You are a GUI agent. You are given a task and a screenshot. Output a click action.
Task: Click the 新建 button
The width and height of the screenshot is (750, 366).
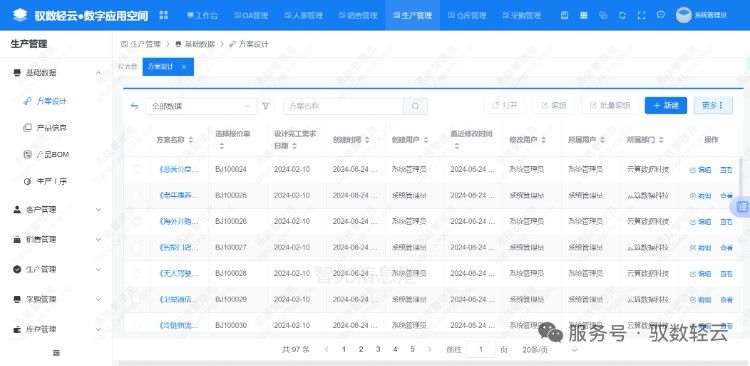coord(666,106)
